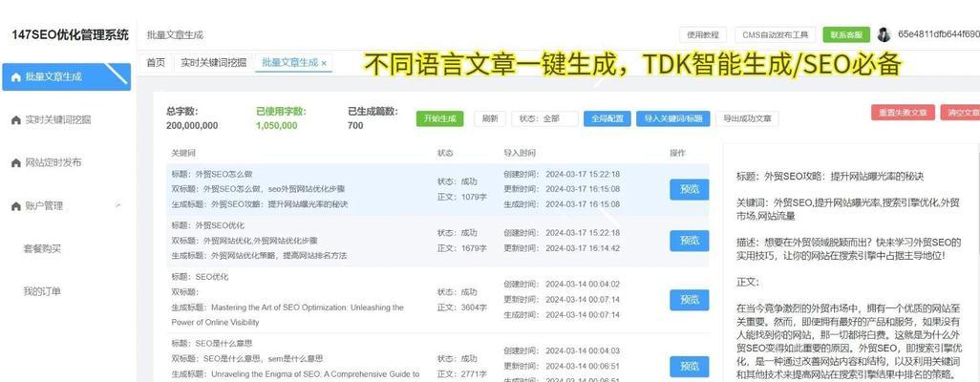
Task: Open the blue 全局配置 button
Action: [x=607, y=118]
